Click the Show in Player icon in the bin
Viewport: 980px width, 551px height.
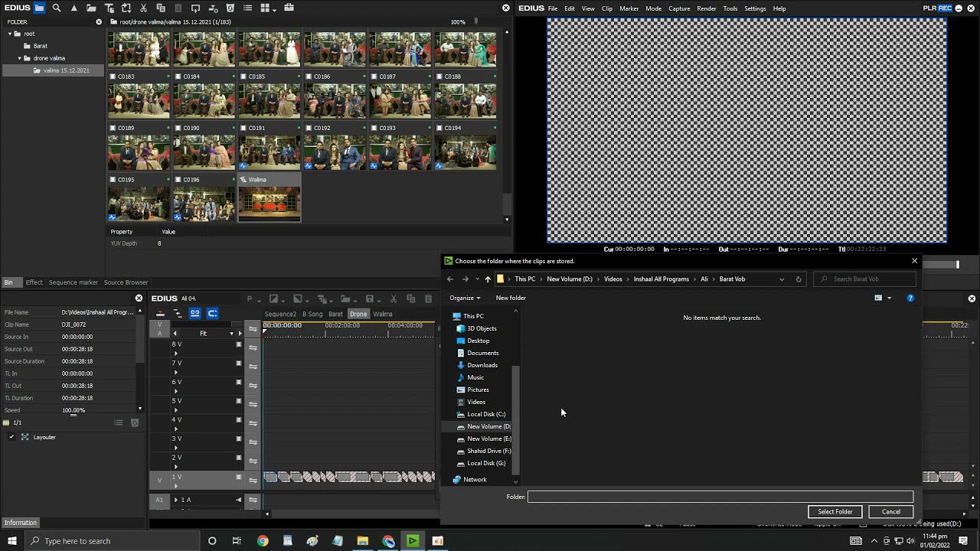195,8
